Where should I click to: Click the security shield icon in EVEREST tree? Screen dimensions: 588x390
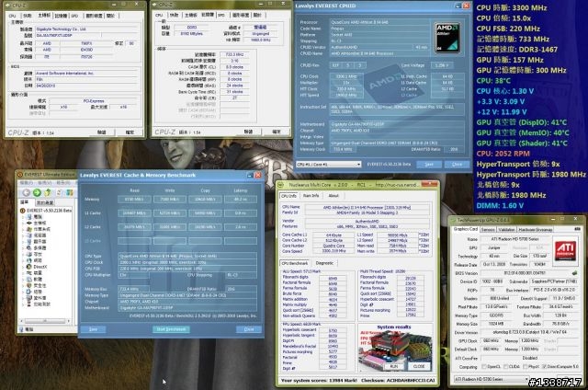[x=28, y=286]
